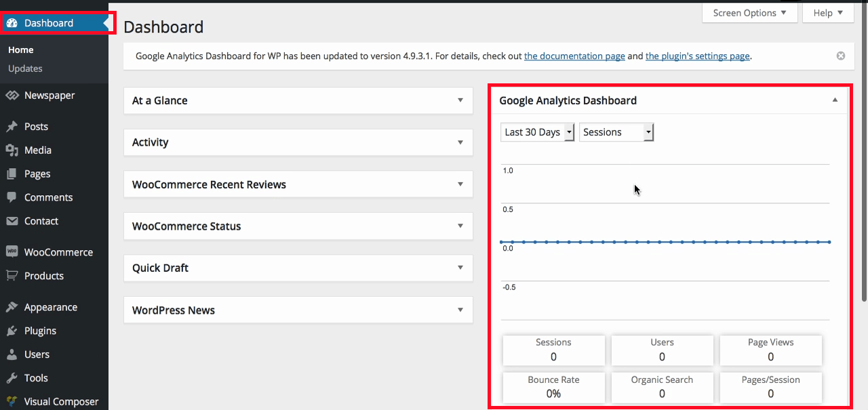Click the Dashboard gauge icon in sidebar
The width and height of the screenshot is (868, 410).
tap(12, 23)
